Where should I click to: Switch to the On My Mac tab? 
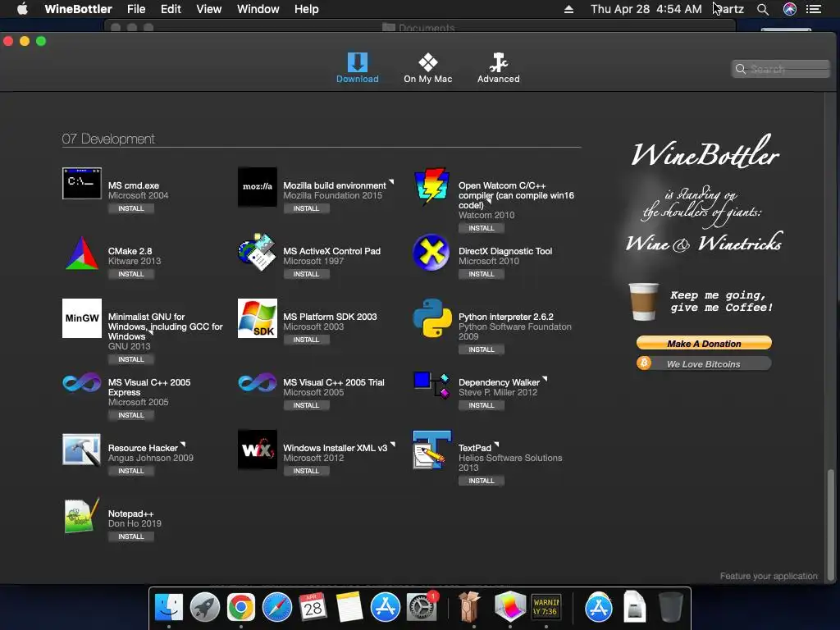click(x=427, y=67)
